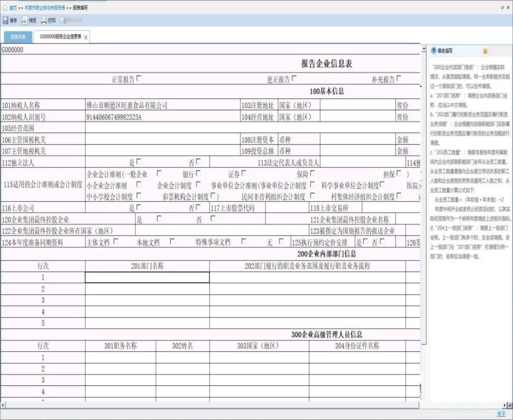513x420 pixels.
Task: Tick 否 for 125执行预约定价安排
Action: (x=382, y=241)
